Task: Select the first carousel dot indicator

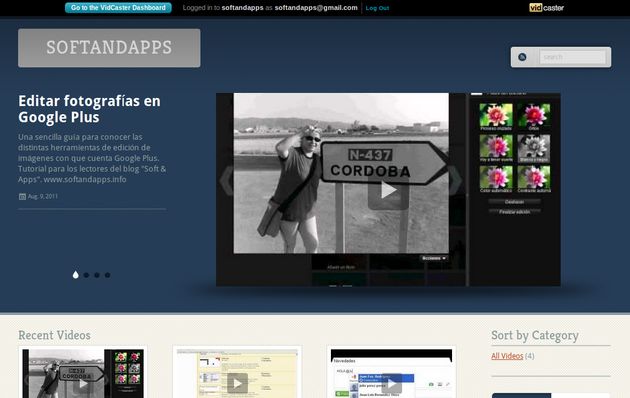Action: pyautogui.click(x=76, y=275)
